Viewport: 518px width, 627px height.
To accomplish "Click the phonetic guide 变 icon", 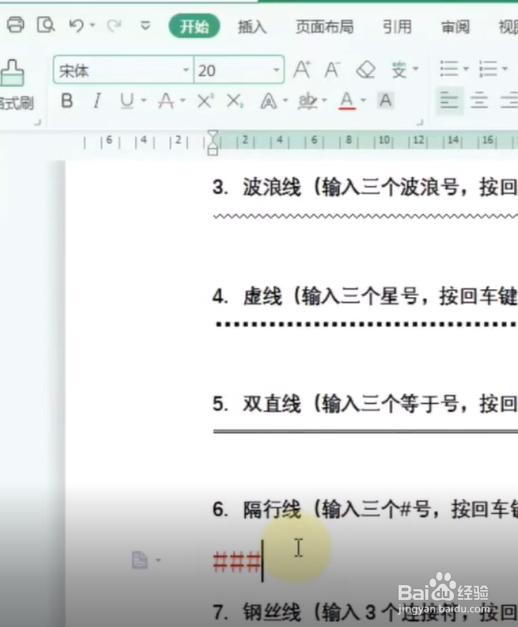I will coord(399,70).
